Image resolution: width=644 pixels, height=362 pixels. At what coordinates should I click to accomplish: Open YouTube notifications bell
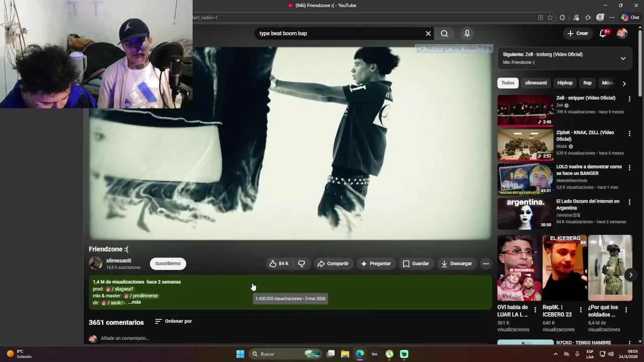(603, 33)
